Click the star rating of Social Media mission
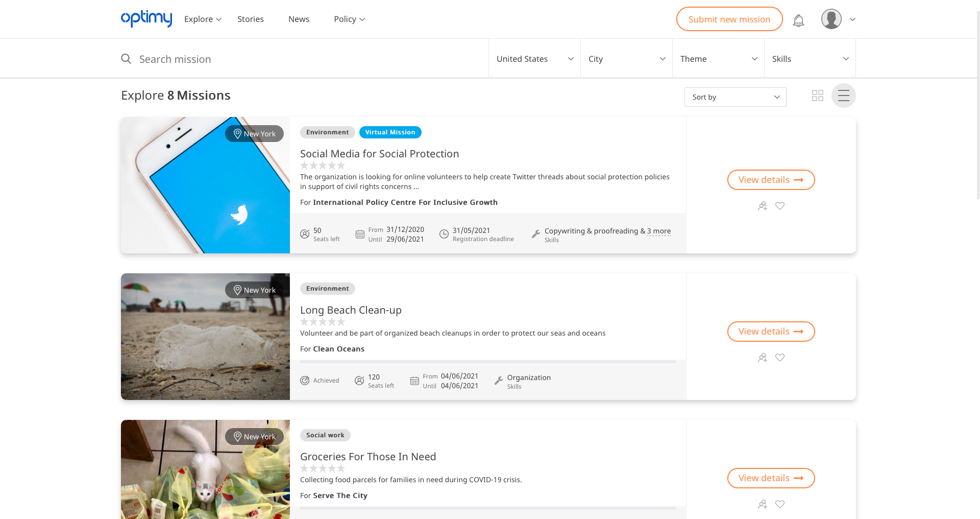 point(323,166)
